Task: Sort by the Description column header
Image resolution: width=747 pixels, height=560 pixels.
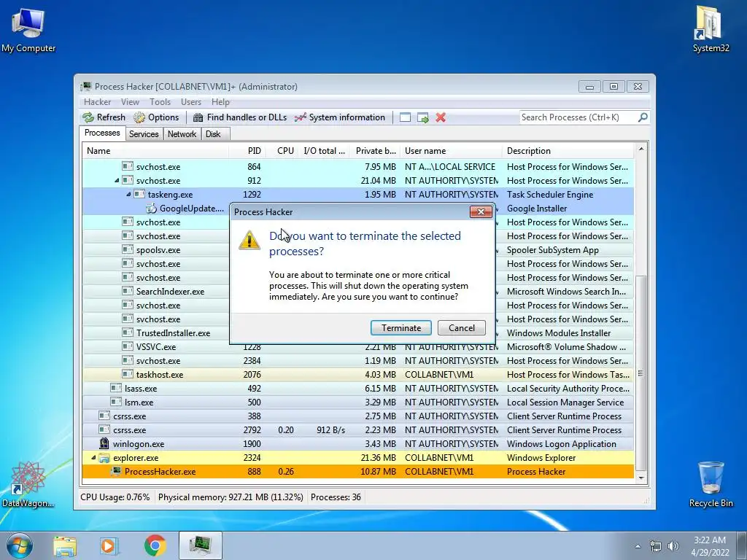Action: click(x=568, y=151)
